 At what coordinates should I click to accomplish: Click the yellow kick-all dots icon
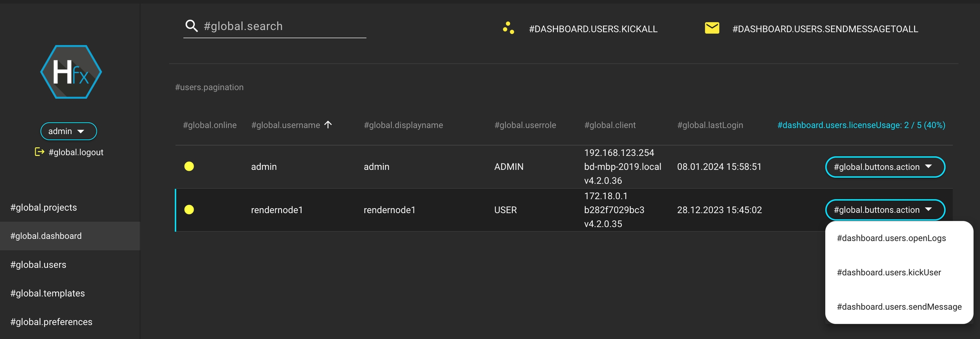coord(508,28)
